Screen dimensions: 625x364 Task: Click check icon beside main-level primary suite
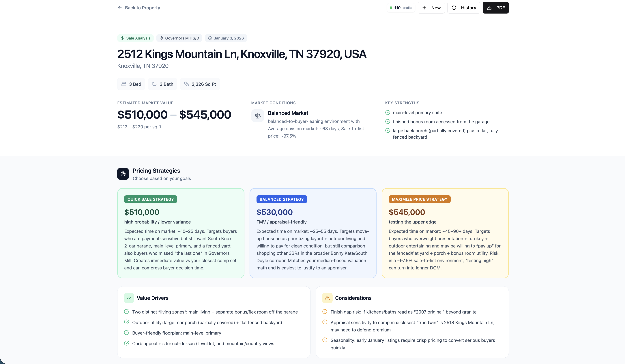point(388,112)
